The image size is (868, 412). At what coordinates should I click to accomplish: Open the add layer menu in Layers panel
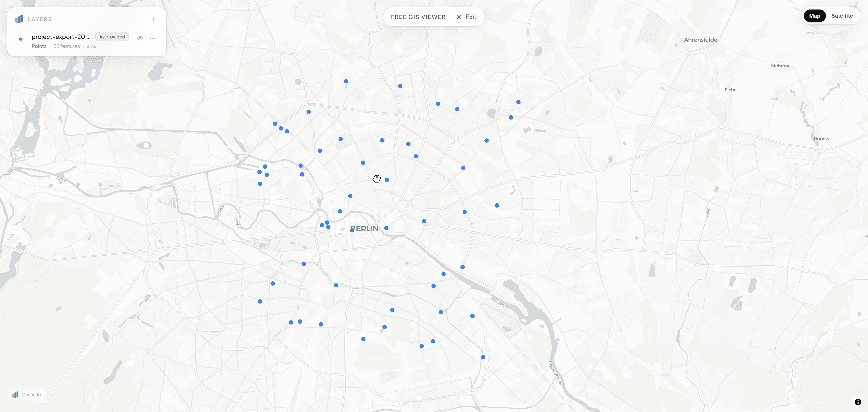(x=154, y=19)
